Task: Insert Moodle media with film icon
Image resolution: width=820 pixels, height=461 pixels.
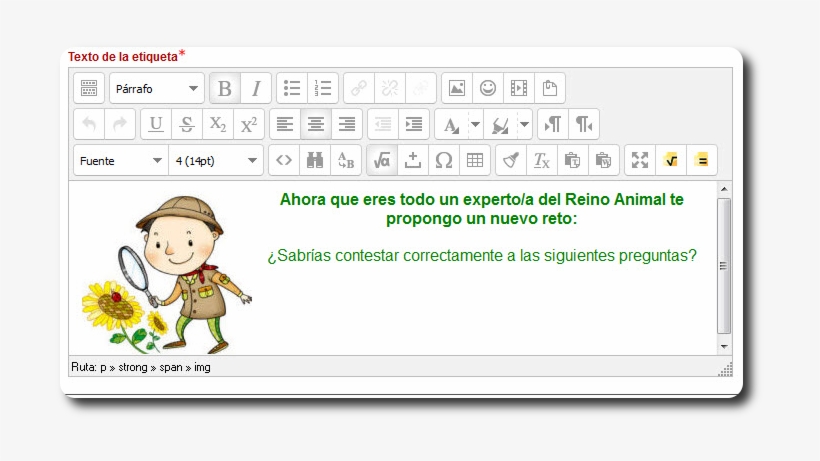Action: pos(518,89)
